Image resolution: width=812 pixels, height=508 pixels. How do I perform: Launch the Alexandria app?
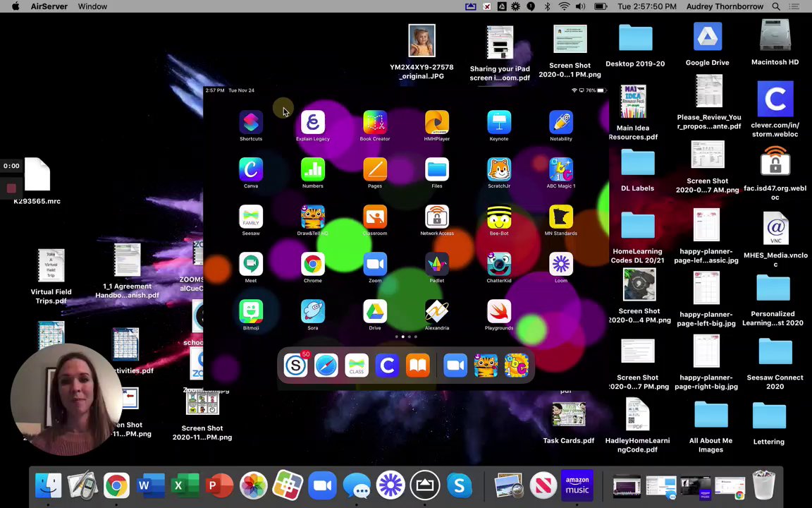click(x=437, y=312)
